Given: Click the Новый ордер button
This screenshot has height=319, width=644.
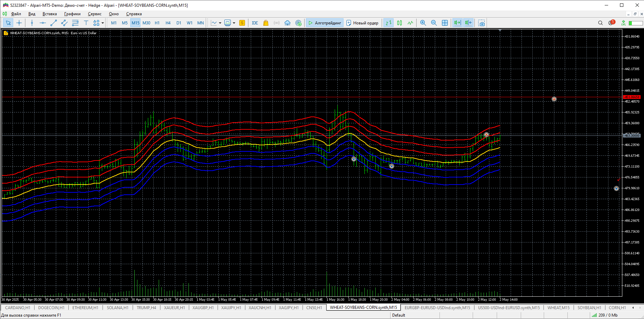Looking at the screenshot, I should pyautogui.click(x=362, y=23).
